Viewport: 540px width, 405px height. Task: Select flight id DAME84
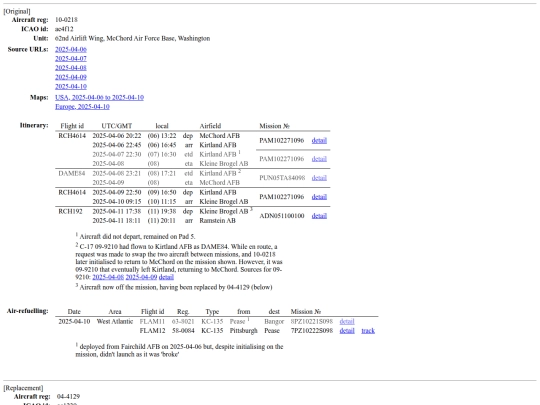[x=72, y=173]
